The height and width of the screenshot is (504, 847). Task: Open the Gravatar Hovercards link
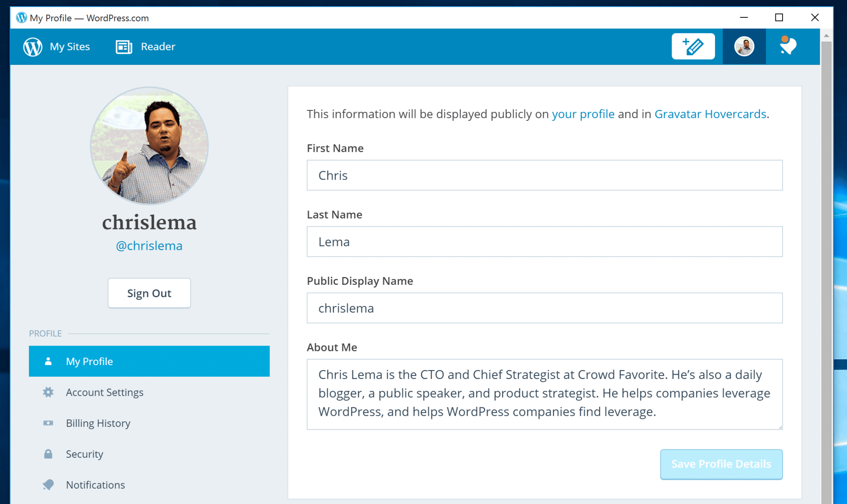[x=711, y=114]
